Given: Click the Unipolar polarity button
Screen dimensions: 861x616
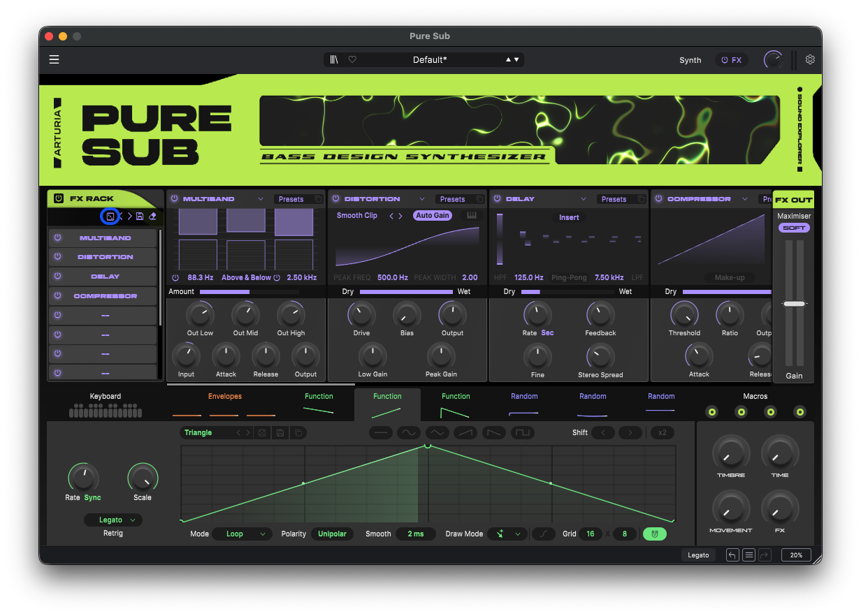Looking at the screenshot, I should click(333, 534).
